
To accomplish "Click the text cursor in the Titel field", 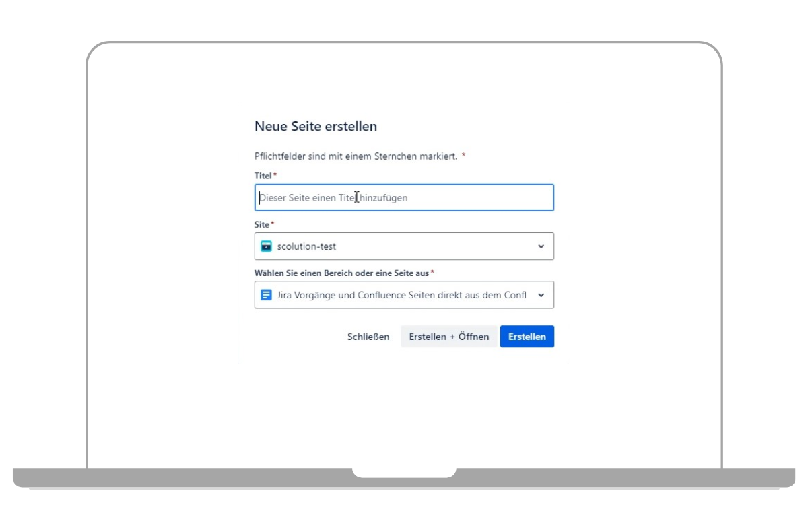I will 358,197.
